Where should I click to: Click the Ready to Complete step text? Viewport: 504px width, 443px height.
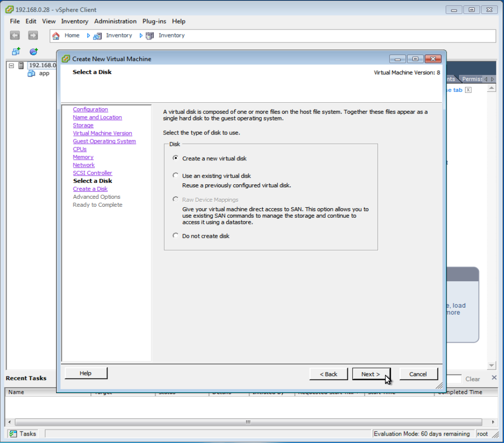click(97, 205)
